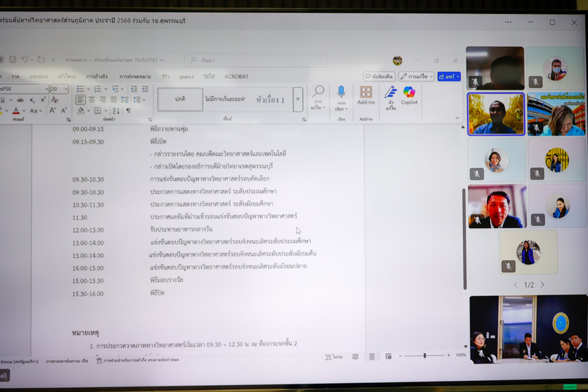This screenshot has width=588, height=392.
Task: Click the Word account profile picture
Action: tap(398, 60)
